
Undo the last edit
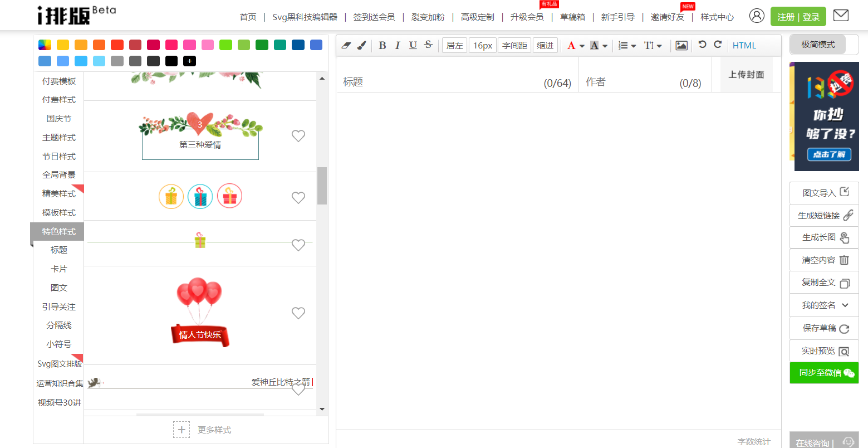click(703, 45)
